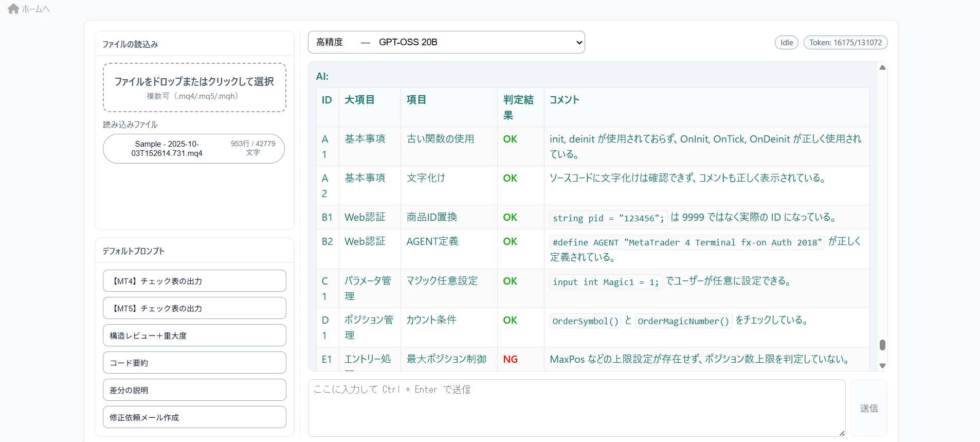The image size is (980, 442).
Task: Click the scroll up arrow in chat
Action: pyautogui.click(x=882, y=67)
